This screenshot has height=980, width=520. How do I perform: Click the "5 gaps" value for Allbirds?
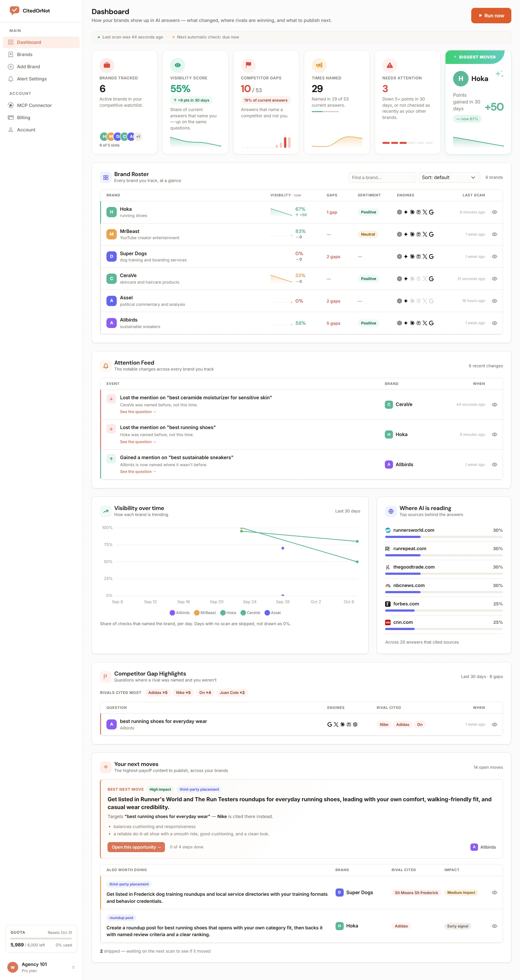coord(333,323)
